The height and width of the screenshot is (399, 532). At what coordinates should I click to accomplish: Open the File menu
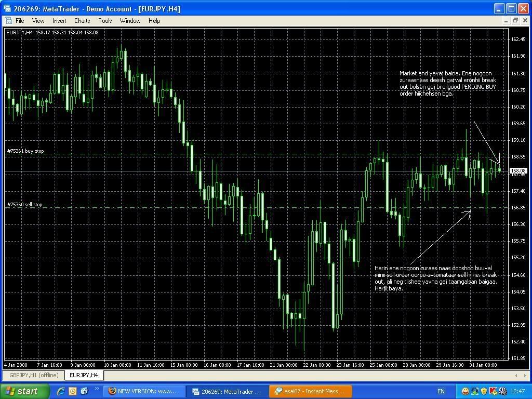pos(20,21)
